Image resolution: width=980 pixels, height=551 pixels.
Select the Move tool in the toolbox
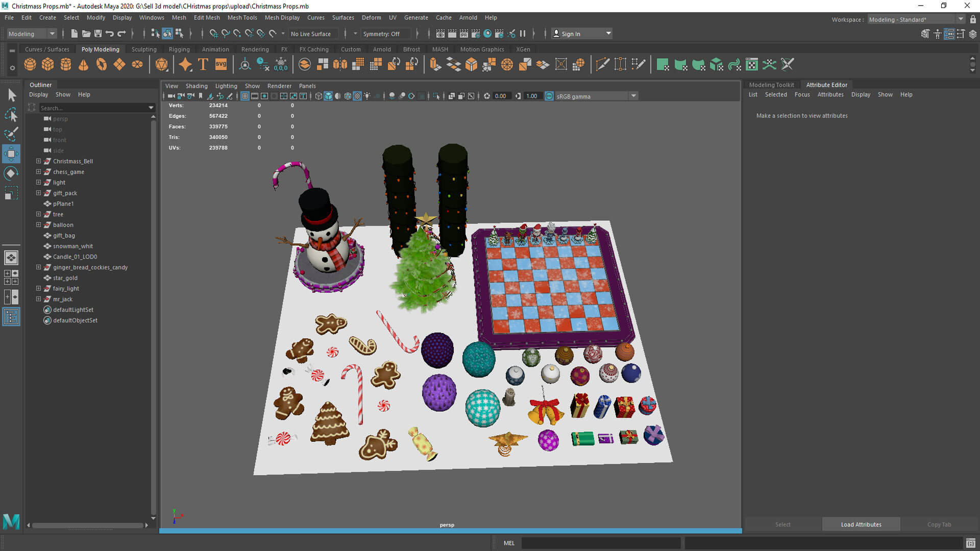11,154
